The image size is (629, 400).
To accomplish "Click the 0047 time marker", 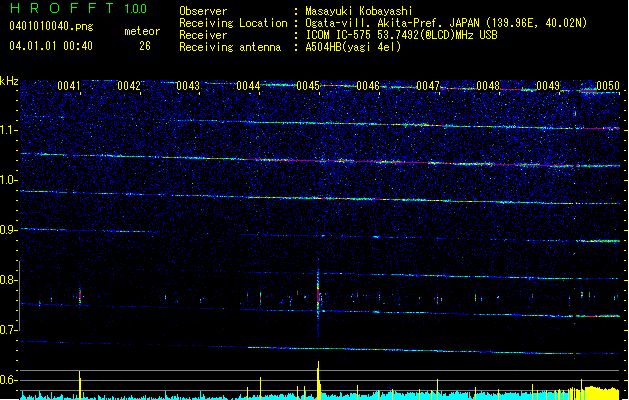I will (428, 86).
